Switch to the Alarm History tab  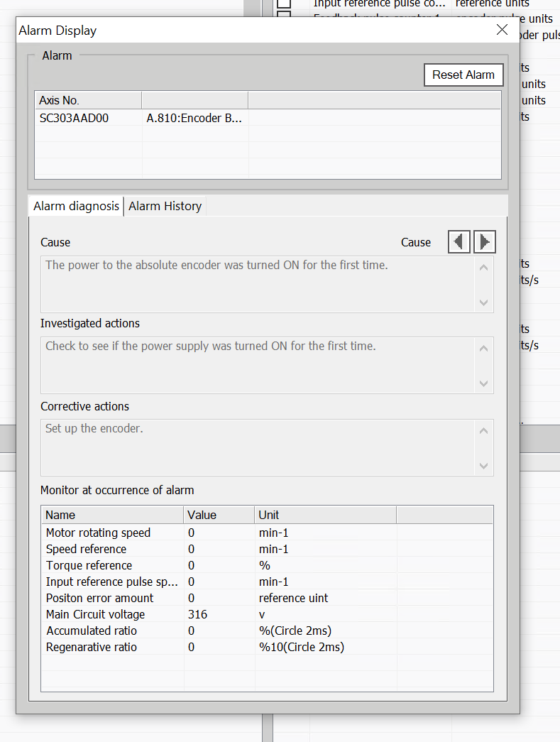point(165,206)
